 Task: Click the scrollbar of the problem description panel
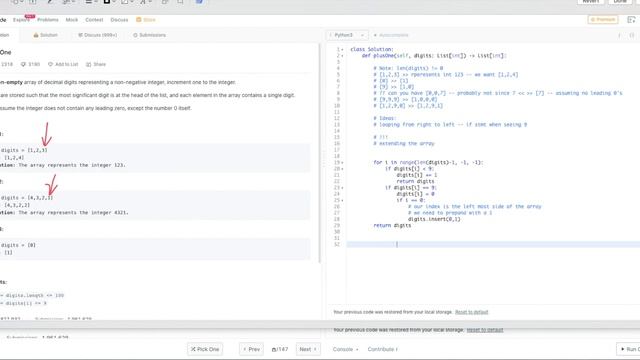click(320, 153)
